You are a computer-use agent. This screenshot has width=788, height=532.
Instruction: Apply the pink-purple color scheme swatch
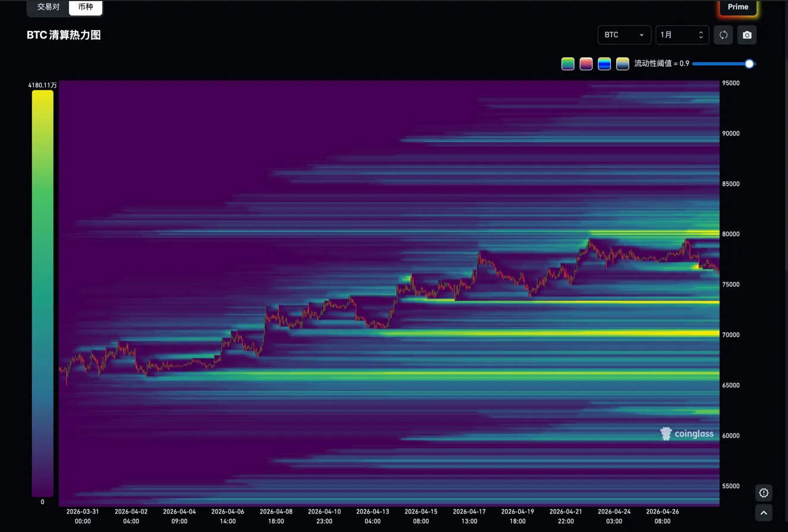(587, 64)
